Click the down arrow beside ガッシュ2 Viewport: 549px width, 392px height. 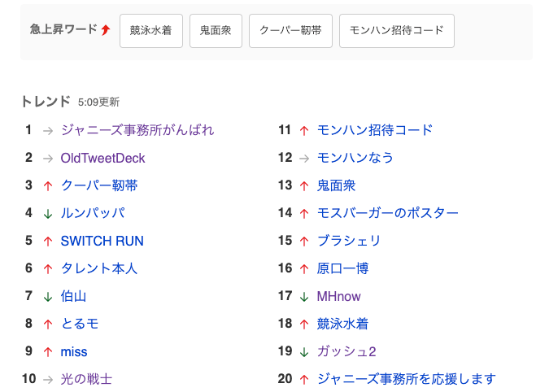click(x=304, y=352)
